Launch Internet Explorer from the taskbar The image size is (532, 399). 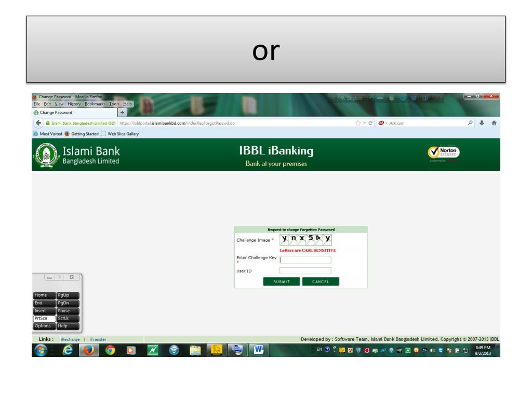(68, 350)
